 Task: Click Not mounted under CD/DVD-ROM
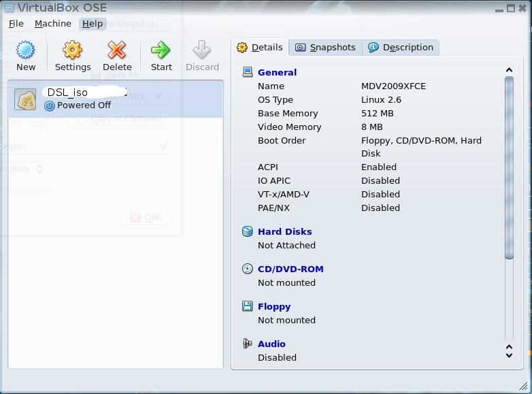point(286,282)
